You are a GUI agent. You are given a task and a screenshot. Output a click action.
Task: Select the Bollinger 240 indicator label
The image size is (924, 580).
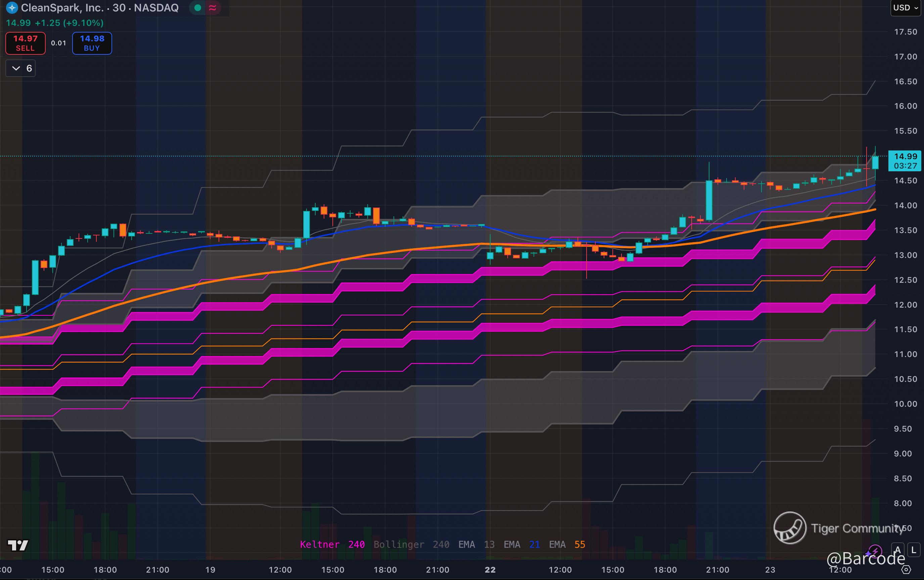[411, 544]
